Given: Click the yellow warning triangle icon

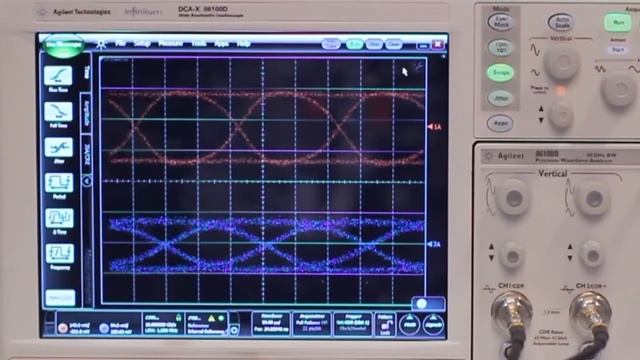Looking at the screenshot, I should click(211, 318).
